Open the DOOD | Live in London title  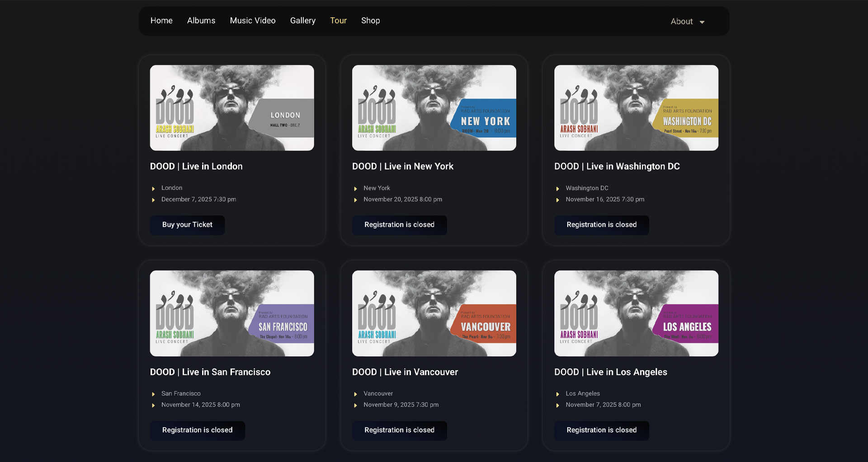(x=196, y=167)
